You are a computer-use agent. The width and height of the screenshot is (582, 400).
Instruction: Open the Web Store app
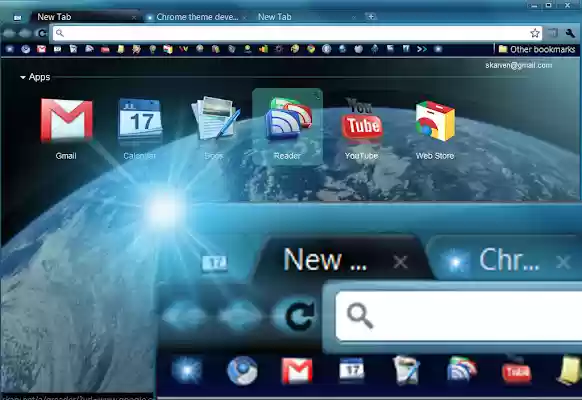pyautogui.click(x=435, y=120)
